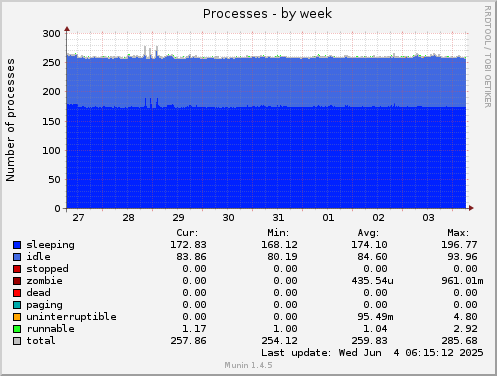Image resolution: width=497 pixels, height=376 pixels.
Task: Click the y-axis label 250
Action: coord(51,63)
